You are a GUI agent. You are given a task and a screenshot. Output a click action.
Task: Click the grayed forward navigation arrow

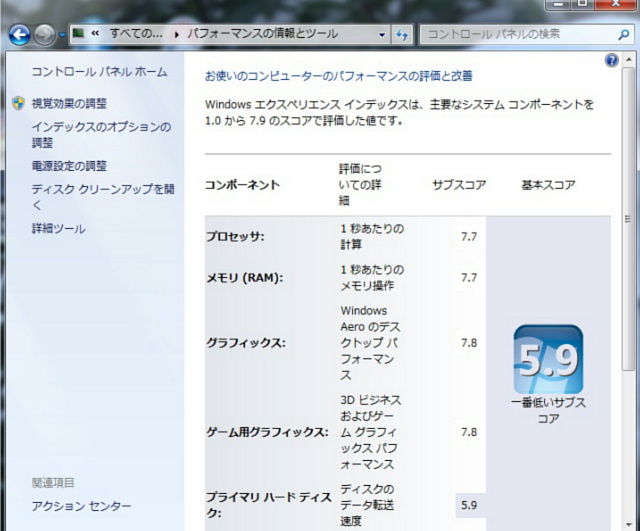tap(44, 35)
